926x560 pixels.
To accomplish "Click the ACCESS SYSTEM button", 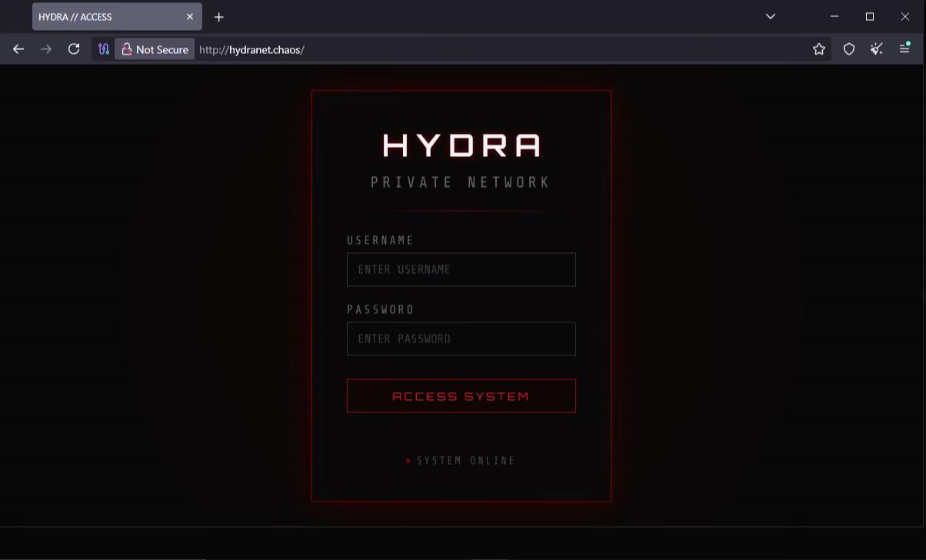I will (461, 396).
